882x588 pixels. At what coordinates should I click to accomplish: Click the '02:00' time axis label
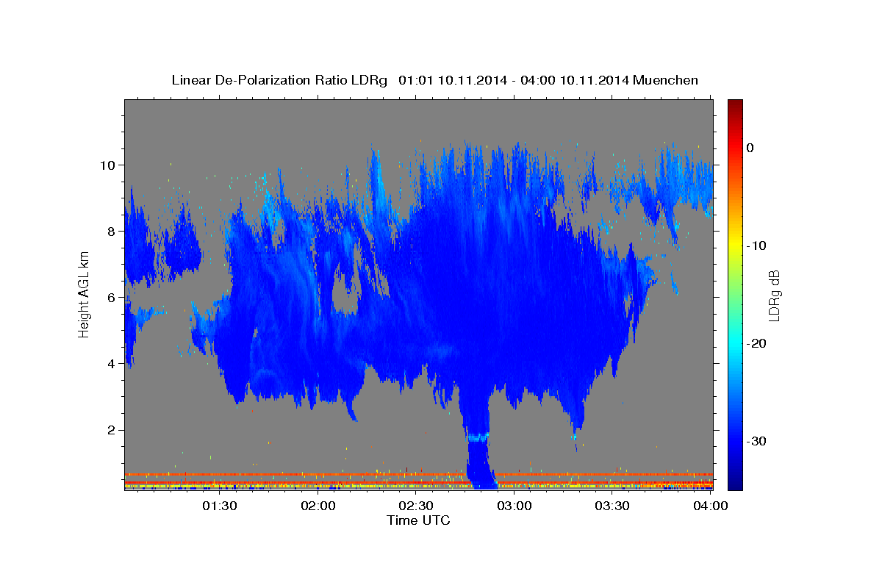click(318, 506)
